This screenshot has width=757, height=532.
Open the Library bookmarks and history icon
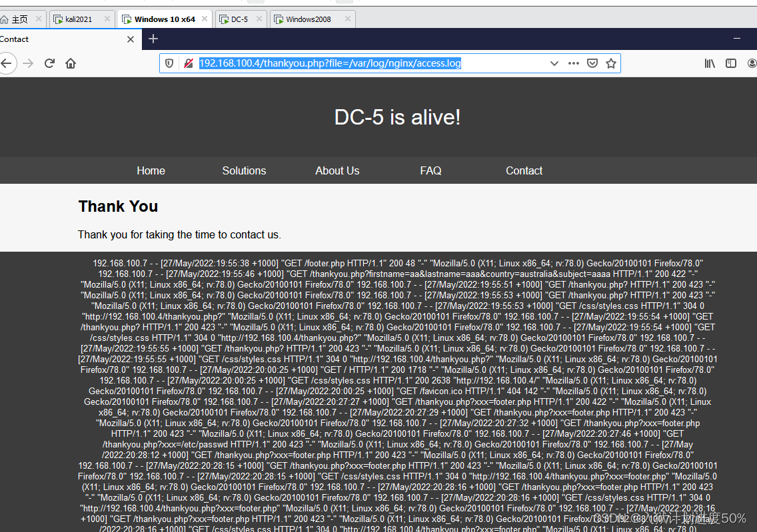[710, 63]
